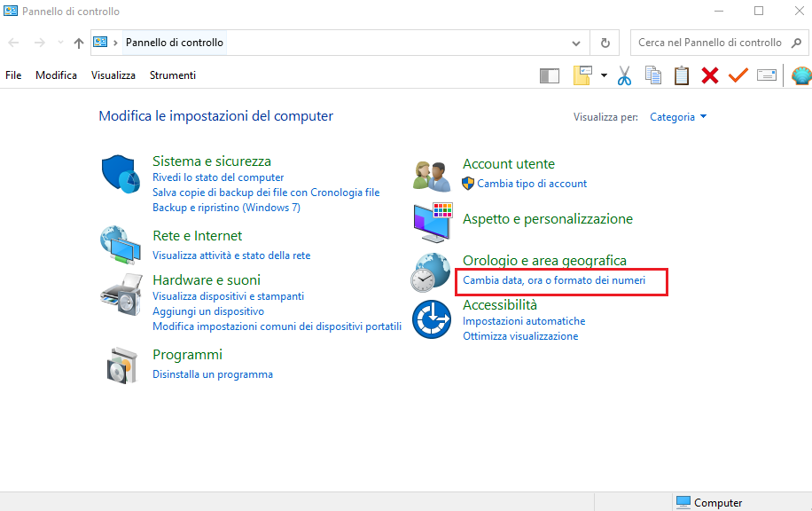
Task: Click the magnifier icon in search box
Action: [796, 43]
